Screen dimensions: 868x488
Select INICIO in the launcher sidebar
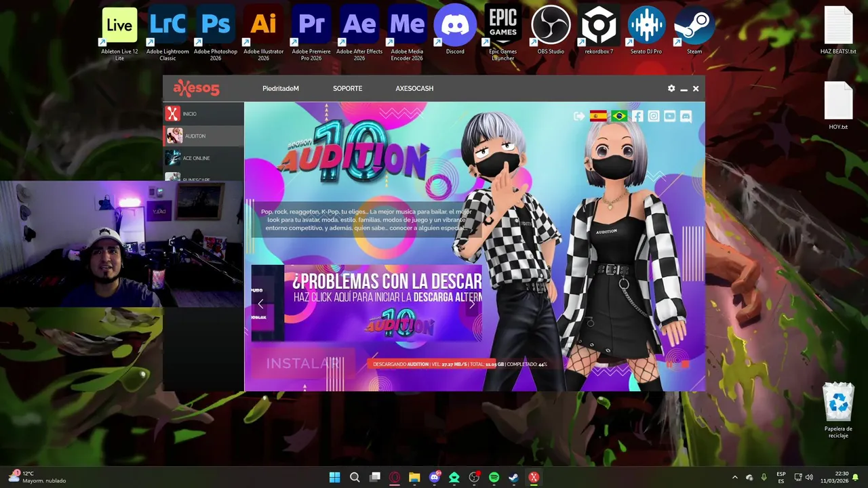pos(203,114)
